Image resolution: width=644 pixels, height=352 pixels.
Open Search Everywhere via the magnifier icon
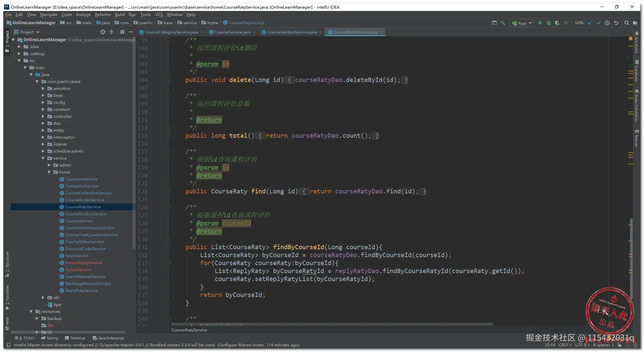tap(626, 23)
